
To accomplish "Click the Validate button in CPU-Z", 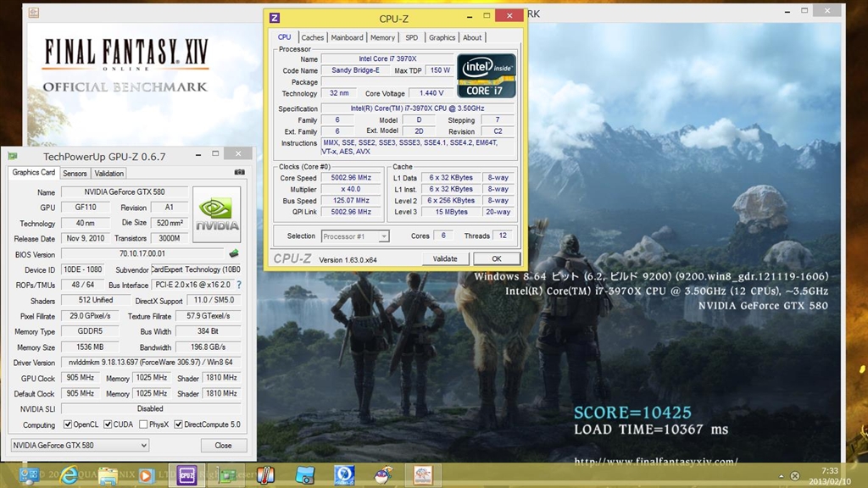I will tap(445, 258).
